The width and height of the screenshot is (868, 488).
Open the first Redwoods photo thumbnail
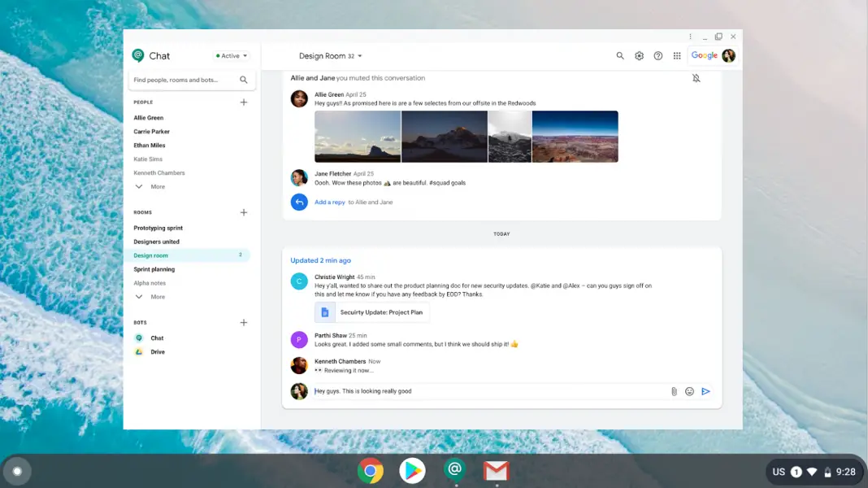click(x=357, y=136)
